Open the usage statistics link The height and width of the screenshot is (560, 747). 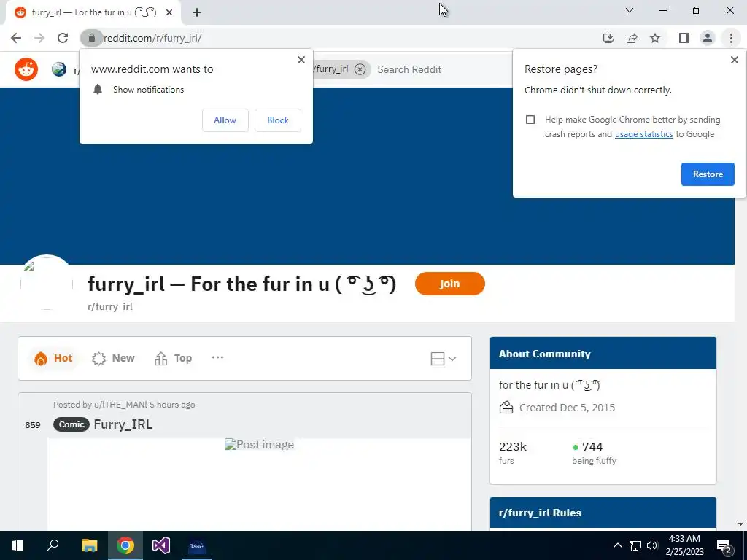(643, 134)
